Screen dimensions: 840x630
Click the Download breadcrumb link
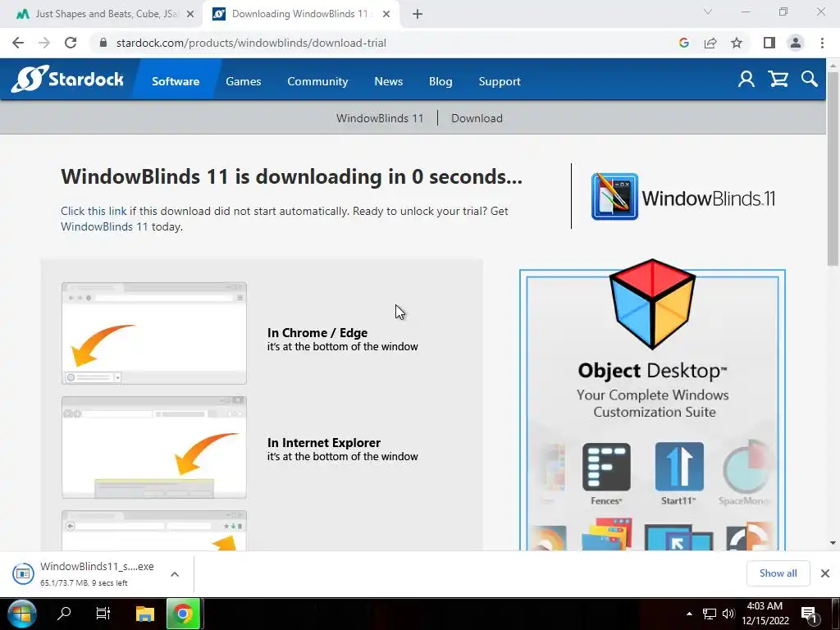coord(477,118)
